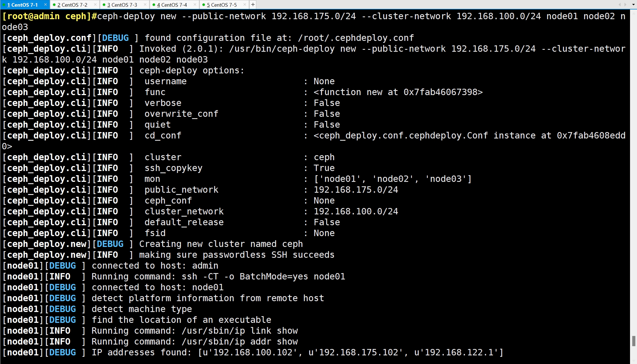Click the root@admin ceph prompt text
The image size is (637, 364).
[x=47, y=16]
